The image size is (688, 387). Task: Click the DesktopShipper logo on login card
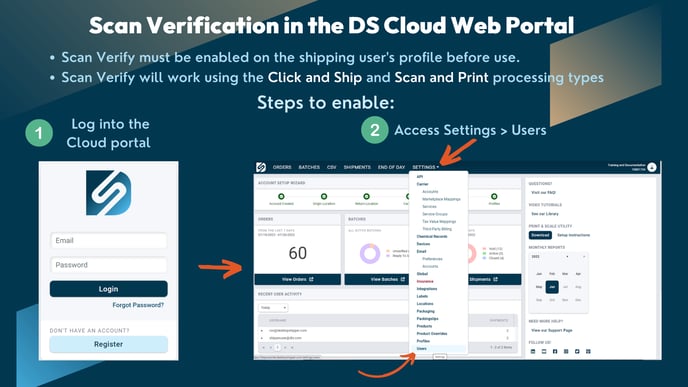(108, 193)
